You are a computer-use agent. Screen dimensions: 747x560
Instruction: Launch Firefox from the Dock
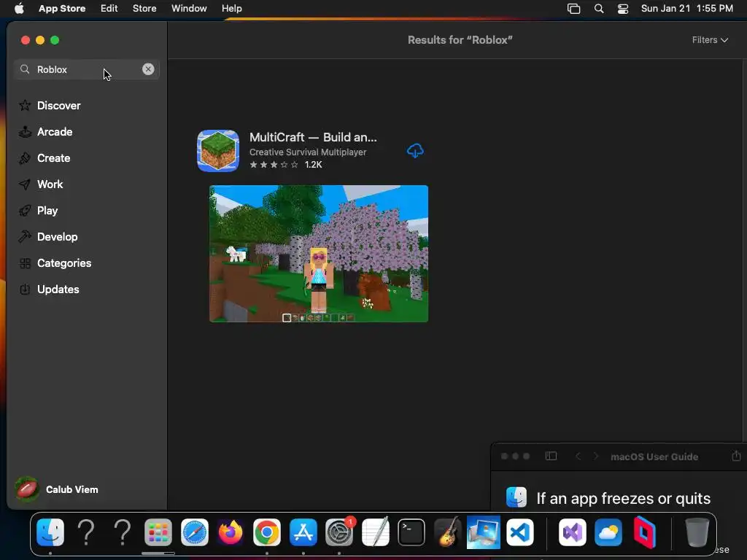coord(231,532)
